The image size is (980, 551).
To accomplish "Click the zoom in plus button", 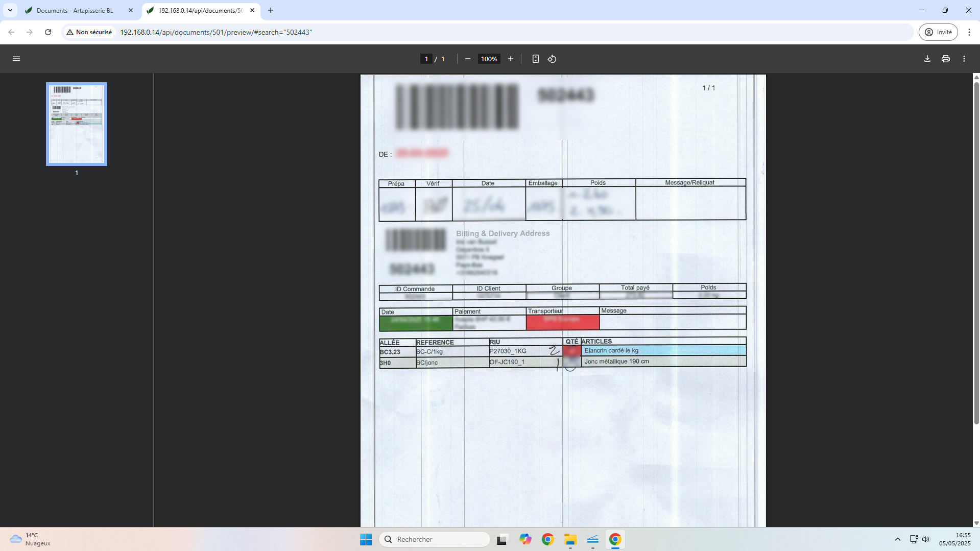I will 510,59.
